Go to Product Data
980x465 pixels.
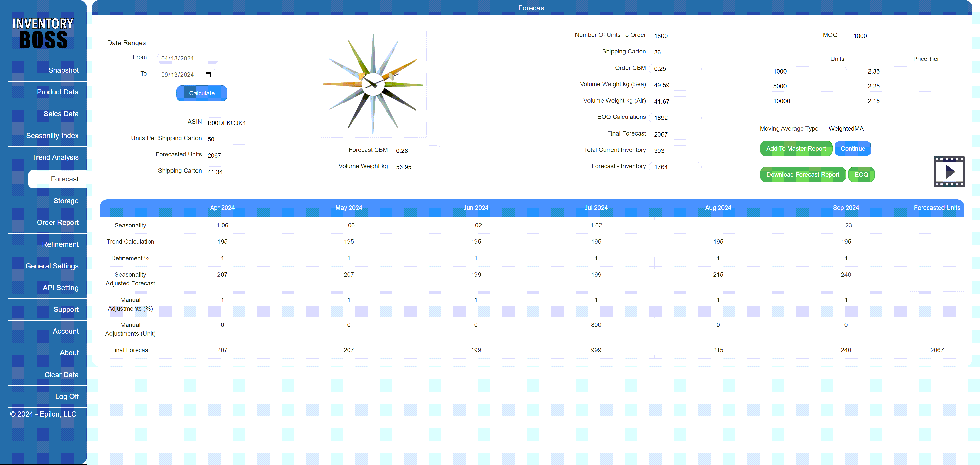click(x=57, y=92)
